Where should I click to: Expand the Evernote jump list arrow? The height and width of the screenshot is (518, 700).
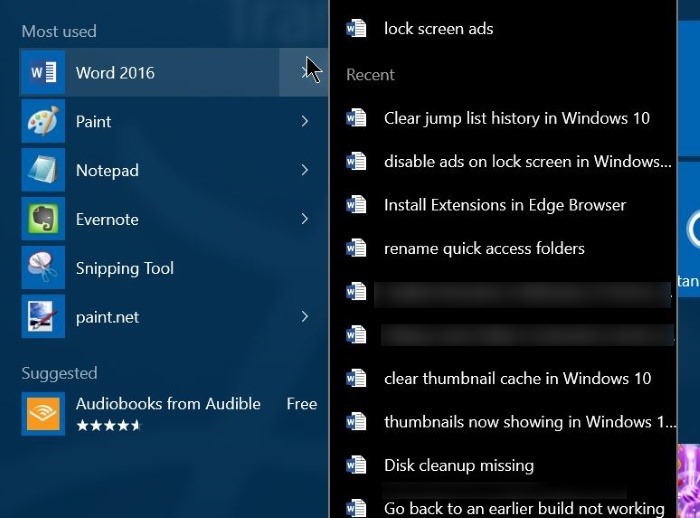tap(304, 219)
